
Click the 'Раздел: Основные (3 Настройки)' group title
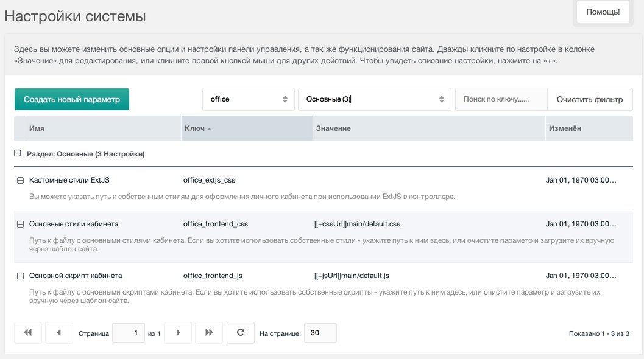click(85, 154)
